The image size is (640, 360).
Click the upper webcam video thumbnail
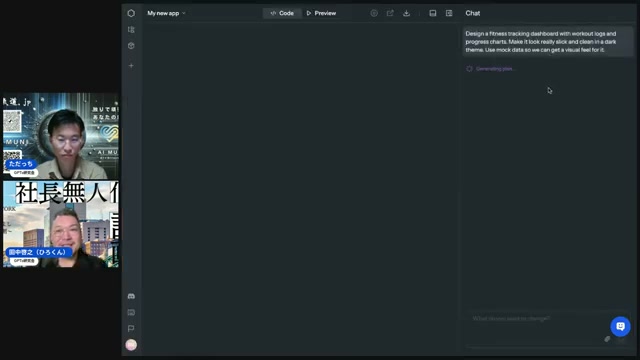61,136
